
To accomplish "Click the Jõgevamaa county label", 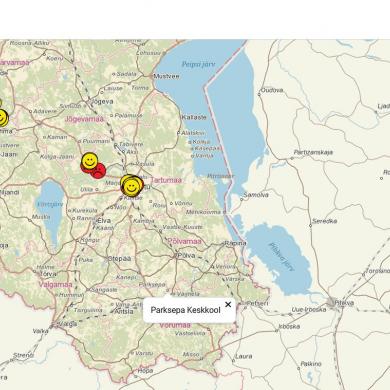I will point(84,119).
